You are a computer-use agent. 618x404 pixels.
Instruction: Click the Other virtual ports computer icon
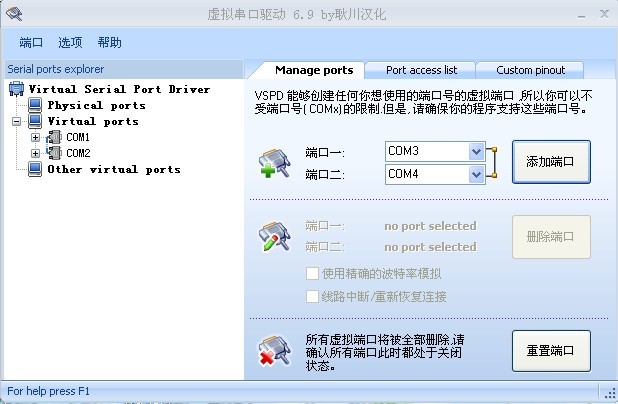pos(35,169)
